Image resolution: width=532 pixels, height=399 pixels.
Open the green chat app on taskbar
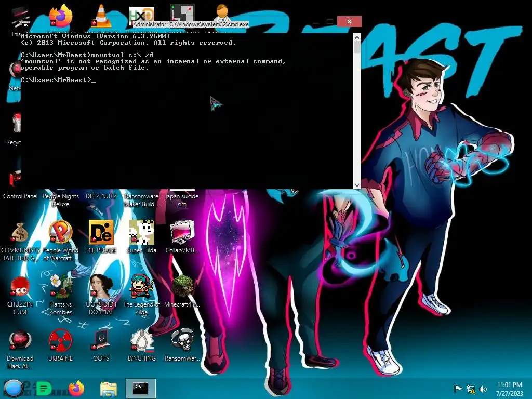pos(44,389)
